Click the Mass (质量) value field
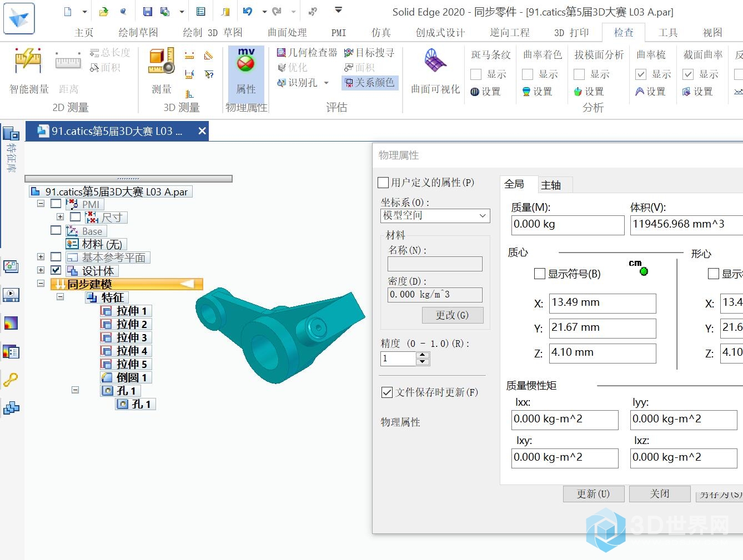Screen dimensions: 743x560 (568, 225)
